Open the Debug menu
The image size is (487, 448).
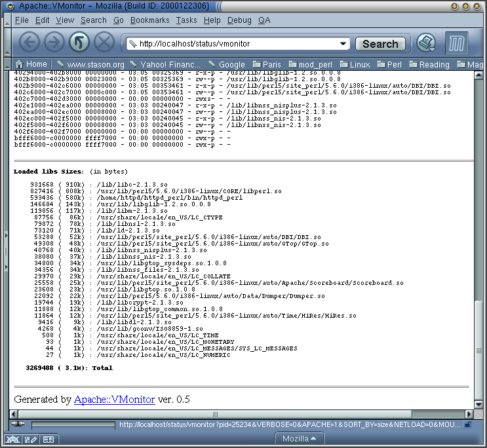tap(239, 20)
